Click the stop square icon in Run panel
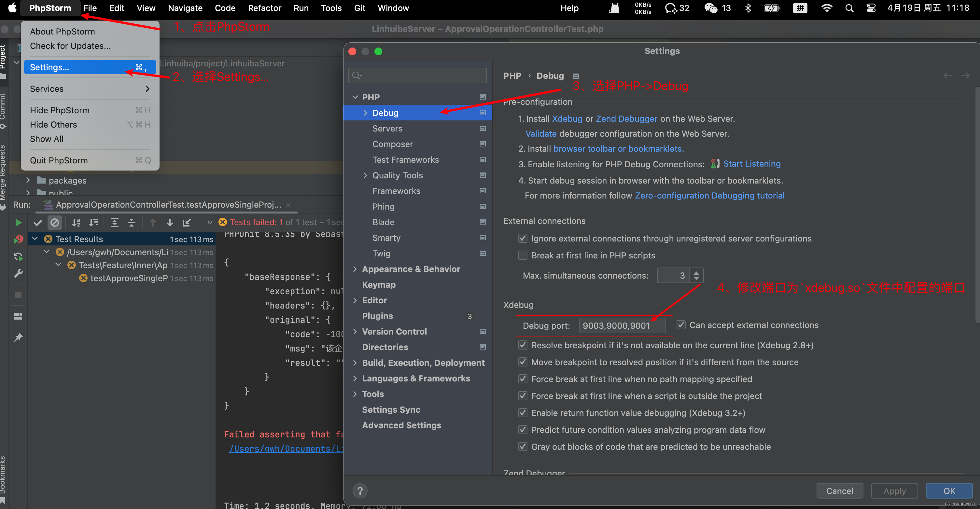Viewport: 980px width, 509px height. coord(18,295)
